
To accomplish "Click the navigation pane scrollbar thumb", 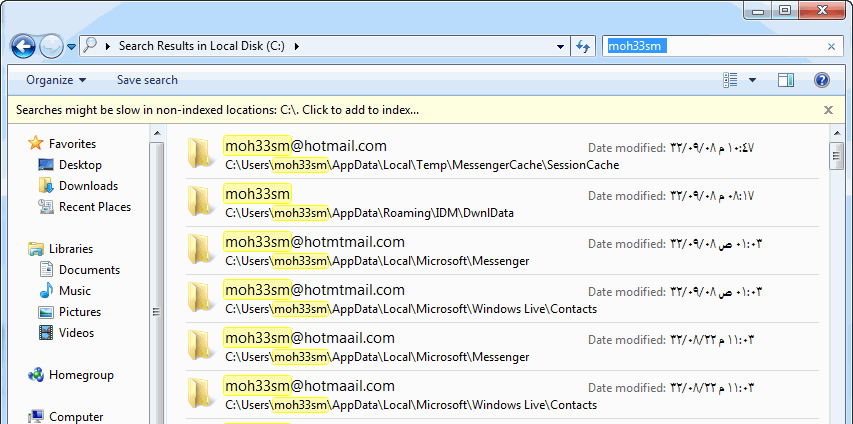I will coord(157,283).
